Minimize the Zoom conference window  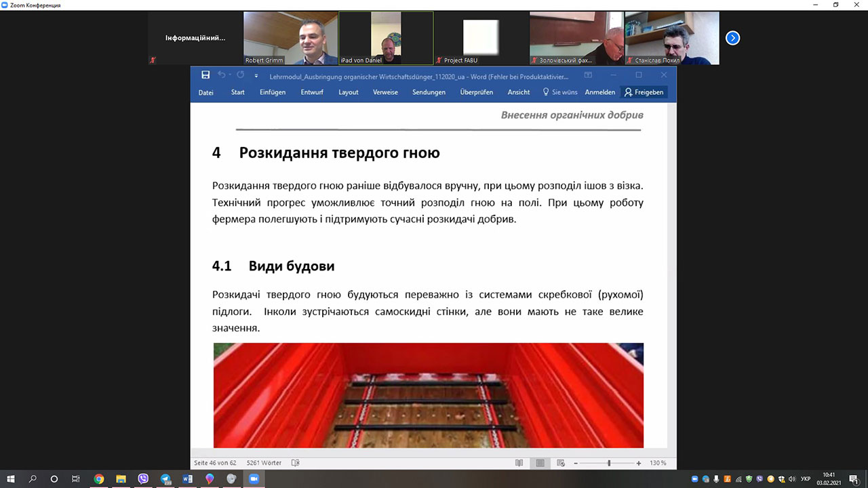[x=816, y=5]
